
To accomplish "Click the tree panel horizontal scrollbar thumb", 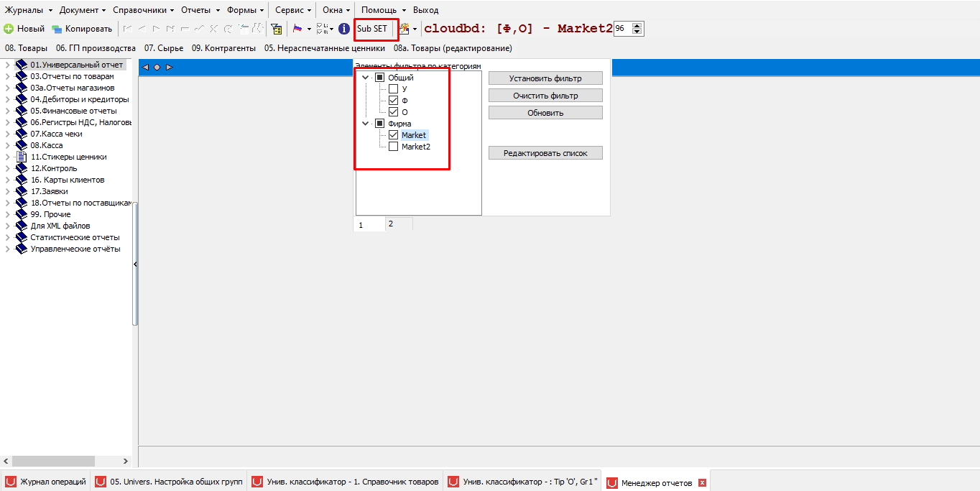I will pyautogui.click(x=53, y=461).
